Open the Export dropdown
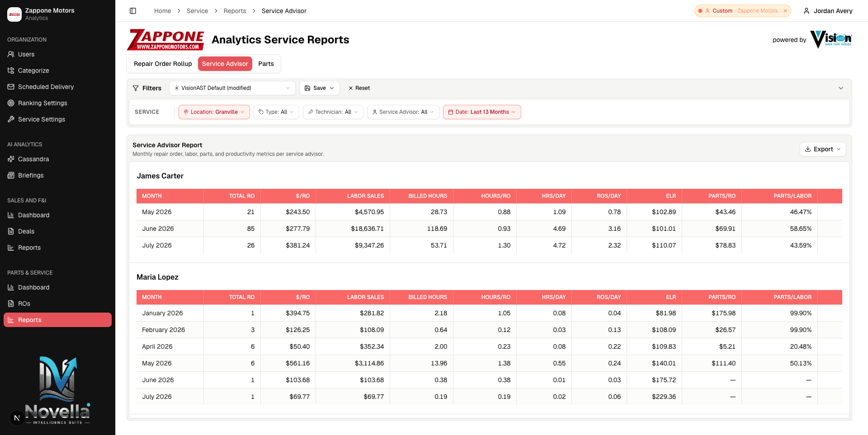The width and height of the screenshot is (868, 435). pyautogui.click(x=823, y=149)
